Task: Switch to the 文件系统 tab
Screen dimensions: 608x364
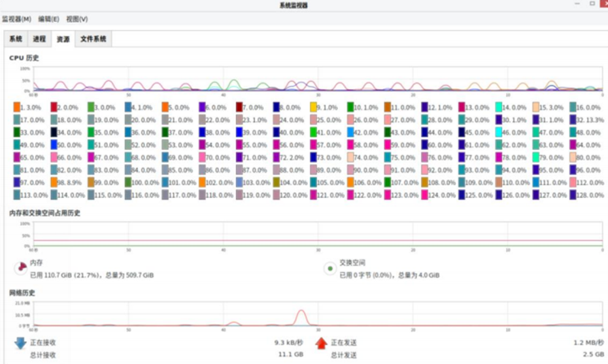Action: (x=93, y=39)
